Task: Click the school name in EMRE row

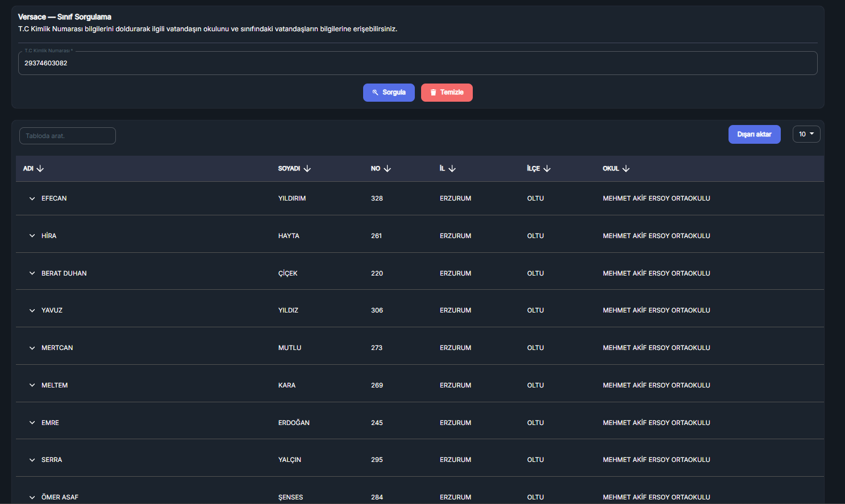Action: 656,423
